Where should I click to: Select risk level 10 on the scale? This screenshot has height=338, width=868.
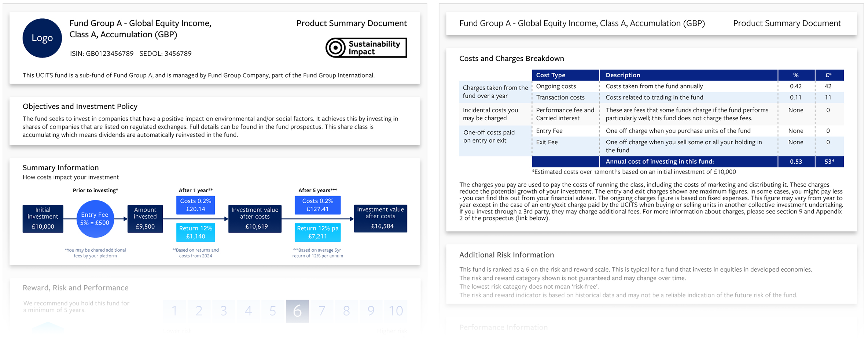coord(396,311)
